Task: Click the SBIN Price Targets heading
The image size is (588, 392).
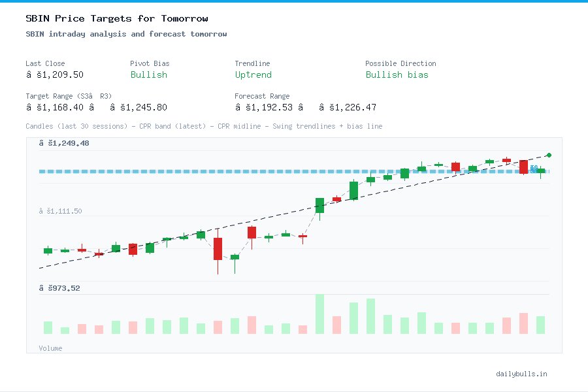Action: (x=116, y=18)
